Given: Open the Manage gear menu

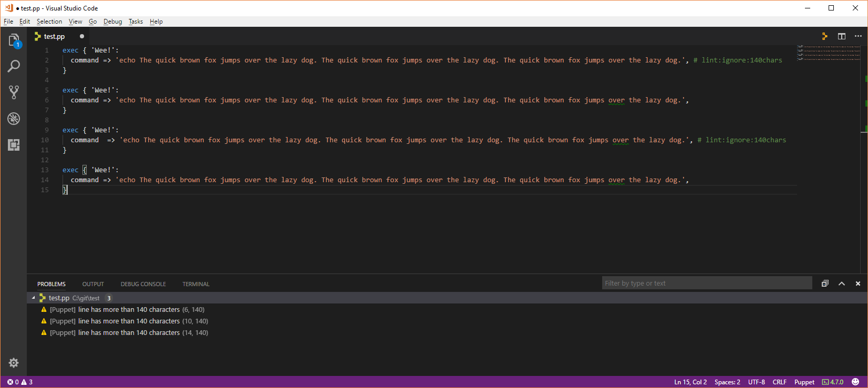Looking at the screenshot, I should (x=14, y=363).
